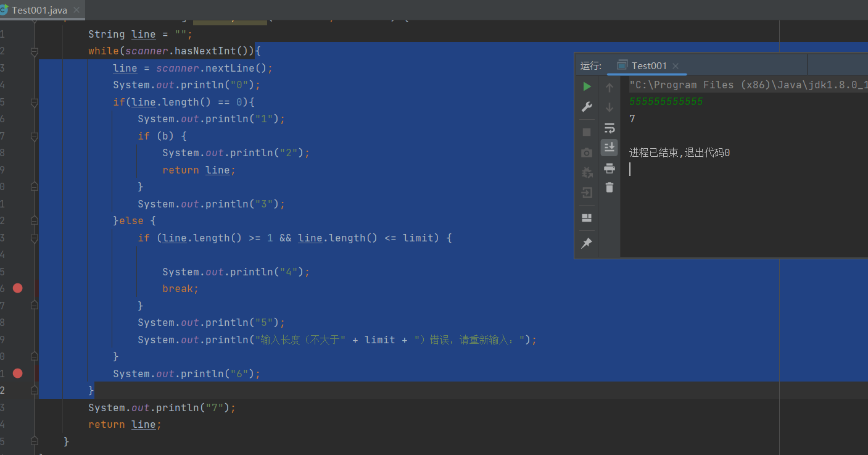Click the line = scanner.nextLine(); statement
The image size is (868, 455).
point(192,68)
